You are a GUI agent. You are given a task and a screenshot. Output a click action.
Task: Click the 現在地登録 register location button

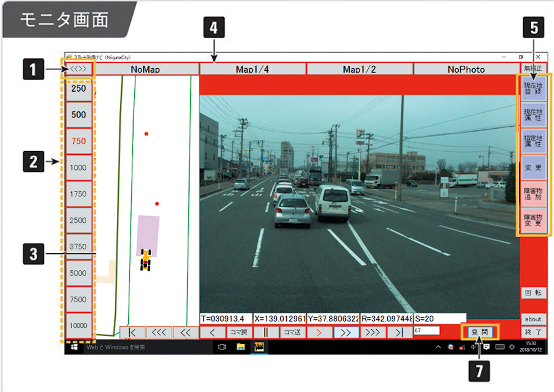point(532,87)
